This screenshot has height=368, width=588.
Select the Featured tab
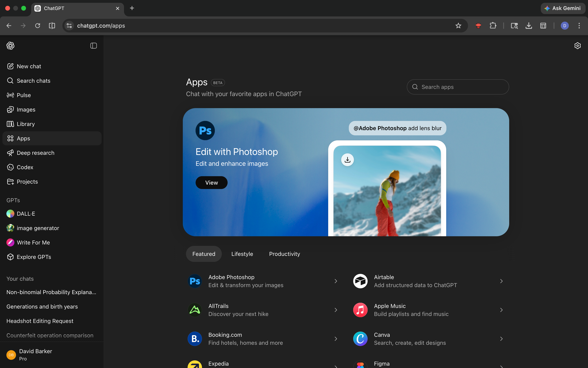click(204, 254)
